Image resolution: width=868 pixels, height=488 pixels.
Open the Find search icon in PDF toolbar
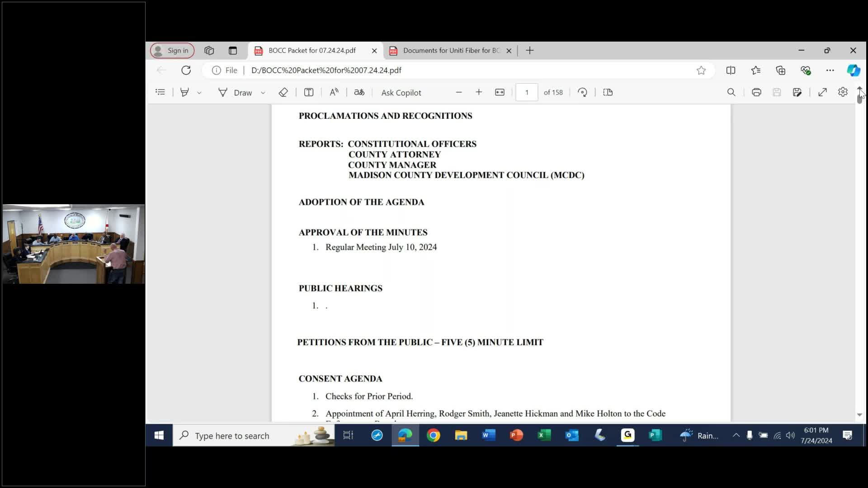click(x=731, y=92)
